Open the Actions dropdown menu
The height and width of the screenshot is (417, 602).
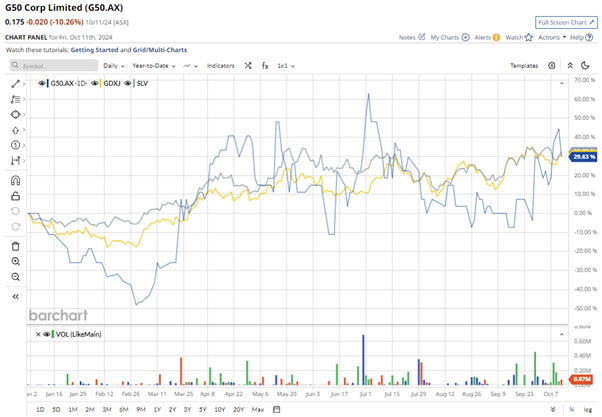(x=551, y=37)
